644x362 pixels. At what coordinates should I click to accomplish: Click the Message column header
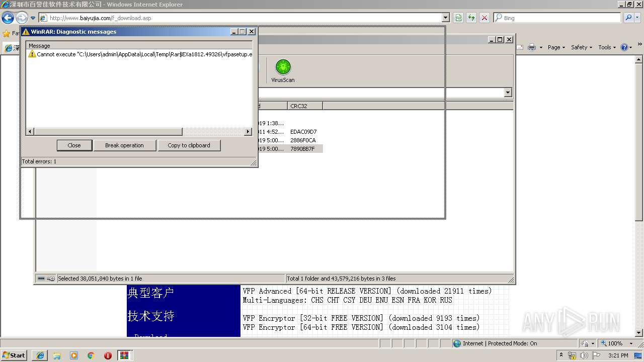pos(139,46)
